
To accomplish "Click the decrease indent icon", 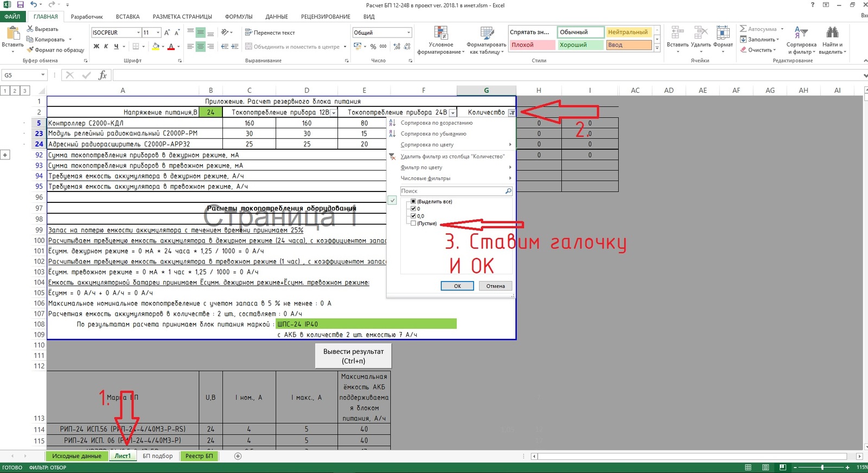I will (x=225, y=47).
